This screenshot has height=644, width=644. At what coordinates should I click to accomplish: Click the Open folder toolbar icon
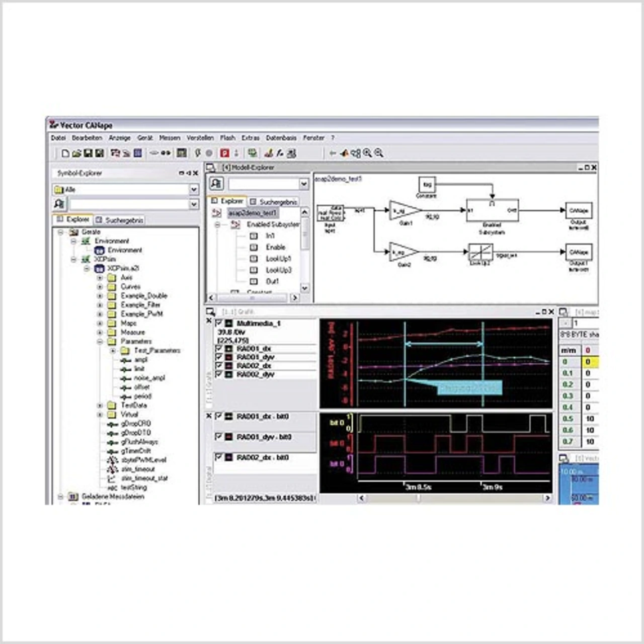pyautogui.click(x=76, y=153)
